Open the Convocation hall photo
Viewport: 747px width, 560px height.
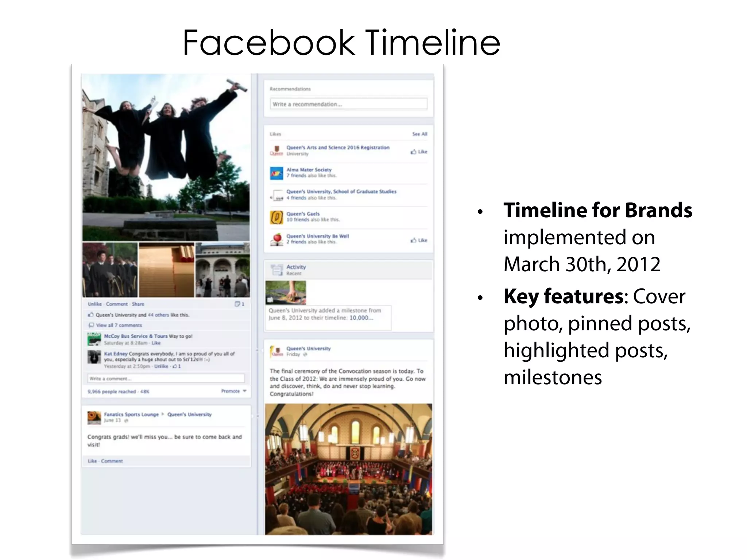(348, 469)
